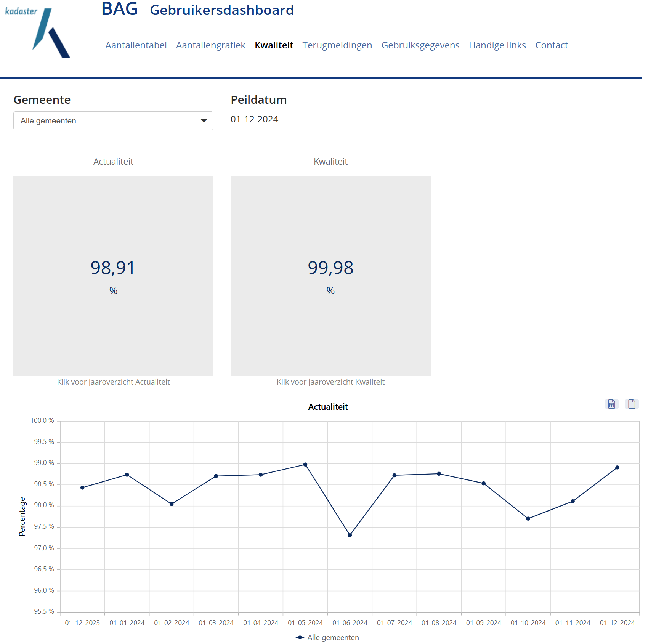This screenshot has width=672, height=643.
Task: Click the y-axis label 100,0 %
Action: 42,420
